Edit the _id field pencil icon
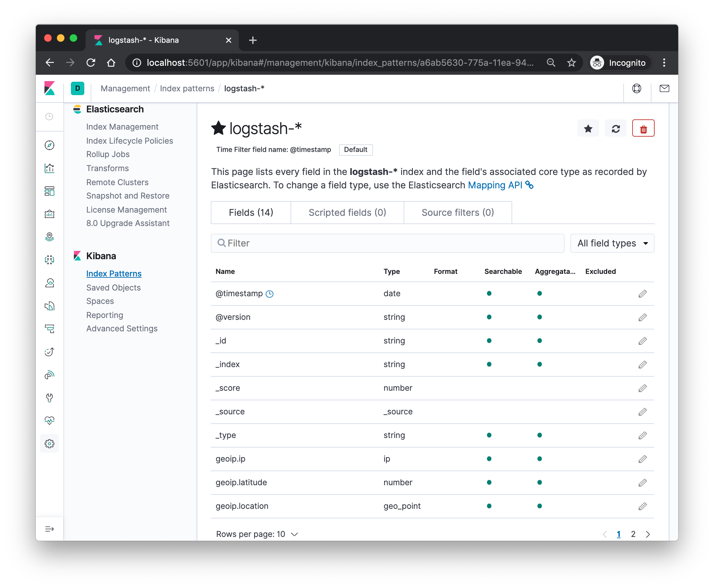714x588 pixels. pyautogui.click(x=642, y=341)
